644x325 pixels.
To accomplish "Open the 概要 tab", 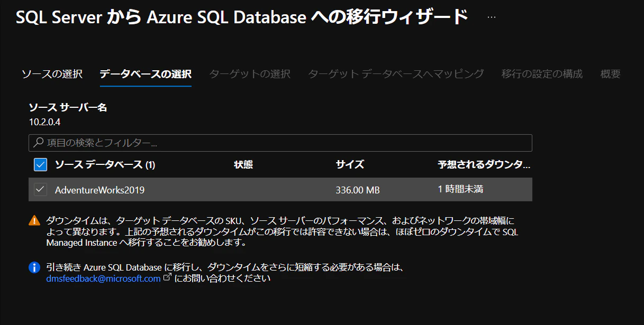I will 611,74.
